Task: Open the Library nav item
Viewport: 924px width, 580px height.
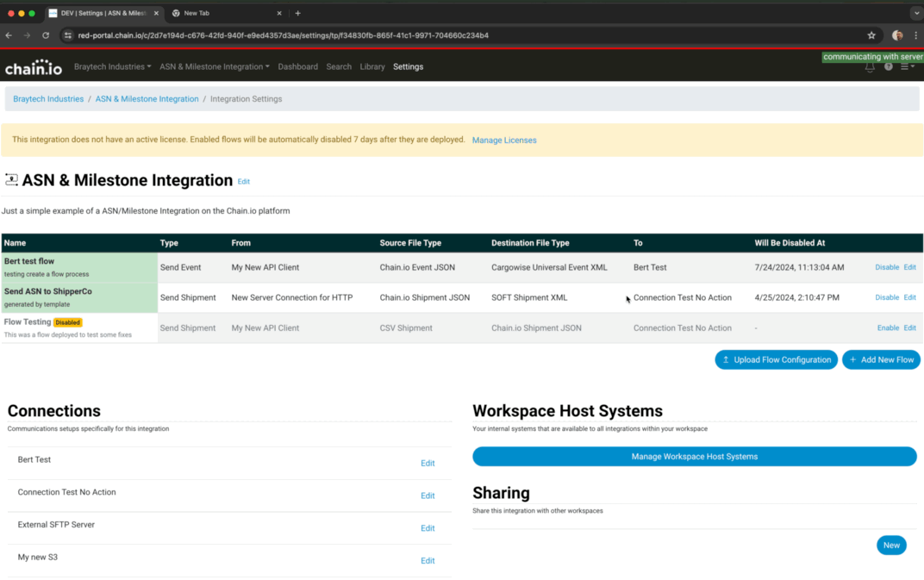Action: pyautogui.click(x=372, y=66)
